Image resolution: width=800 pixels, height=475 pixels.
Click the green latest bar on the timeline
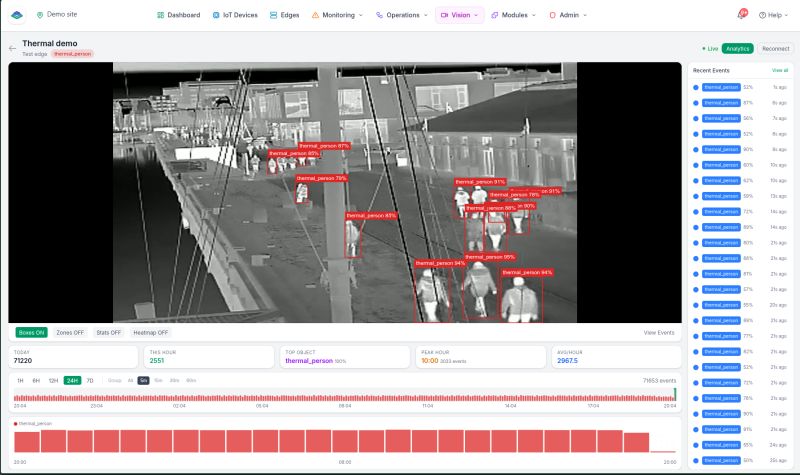tap(675, 394)
